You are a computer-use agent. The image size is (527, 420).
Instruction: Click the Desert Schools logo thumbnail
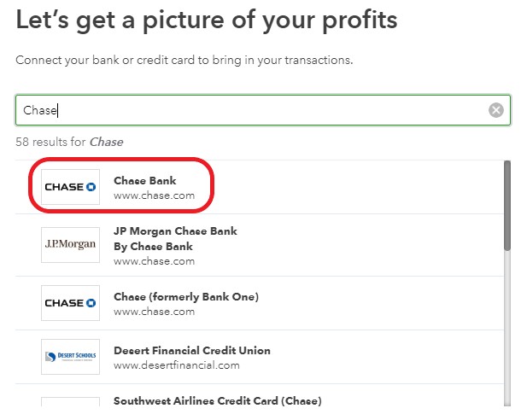70,357
